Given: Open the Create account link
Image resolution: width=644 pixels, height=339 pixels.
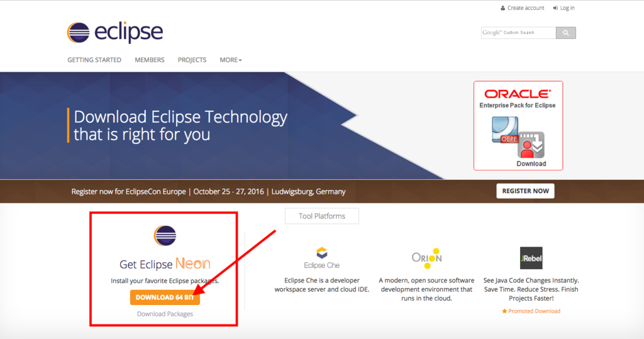Looking at the screenshot, I should click(x=523, y=8).
